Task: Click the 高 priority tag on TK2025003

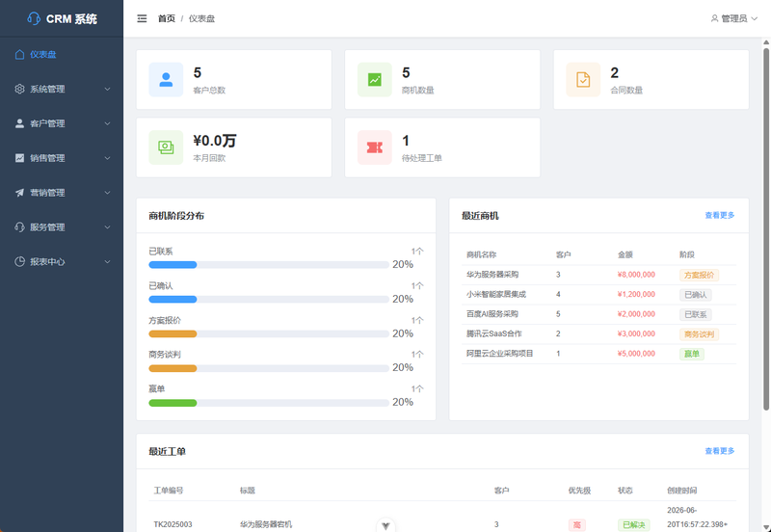Action: coord(576,525)
